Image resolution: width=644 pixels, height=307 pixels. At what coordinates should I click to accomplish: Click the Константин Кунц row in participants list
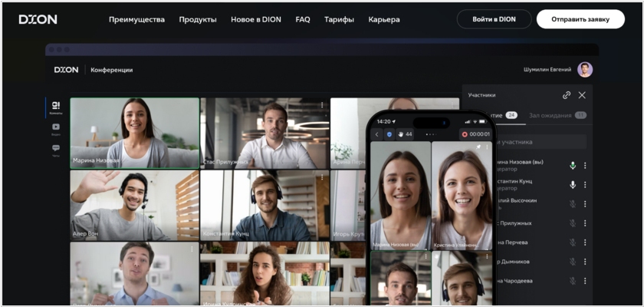click(542, 184)
